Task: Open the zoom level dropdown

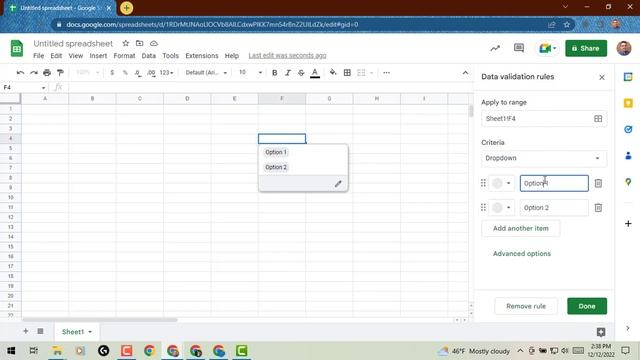Action: coord(87,73)
